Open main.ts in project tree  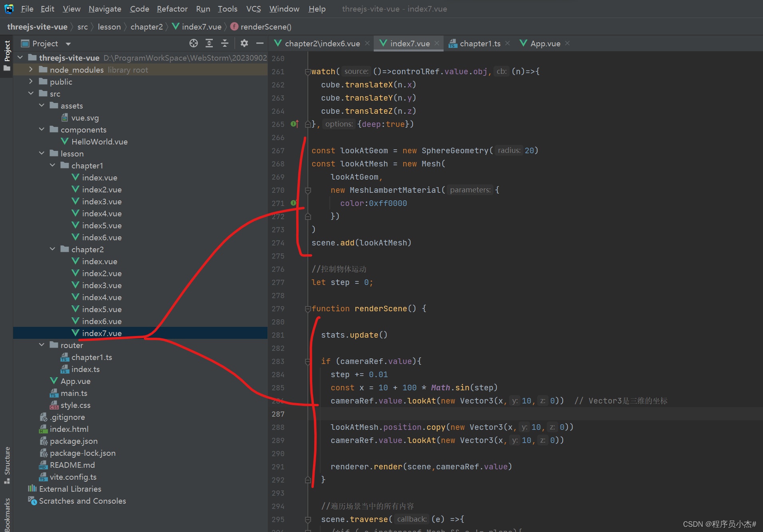click(69, 393)
